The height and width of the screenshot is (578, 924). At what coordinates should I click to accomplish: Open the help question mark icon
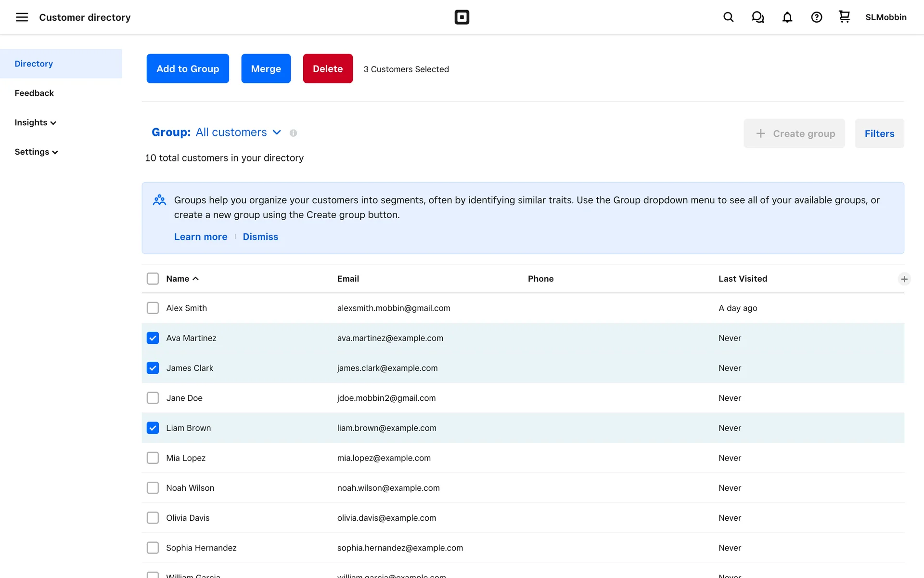click(816, 17)
